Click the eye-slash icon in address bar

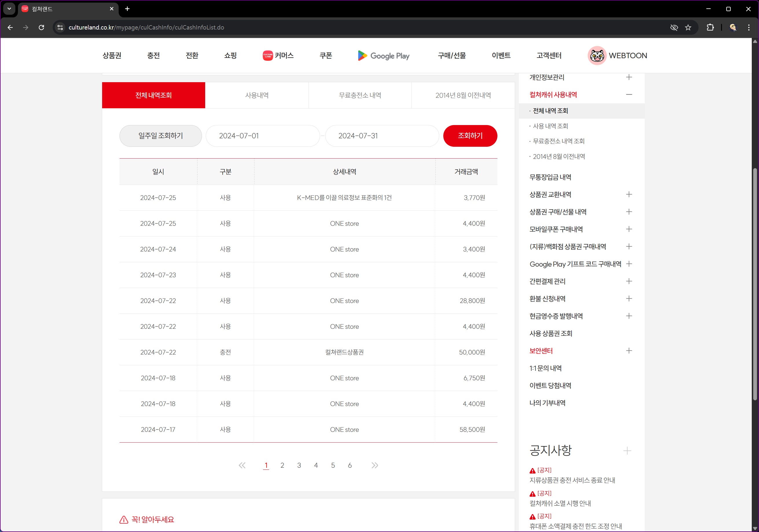[674, 27]
